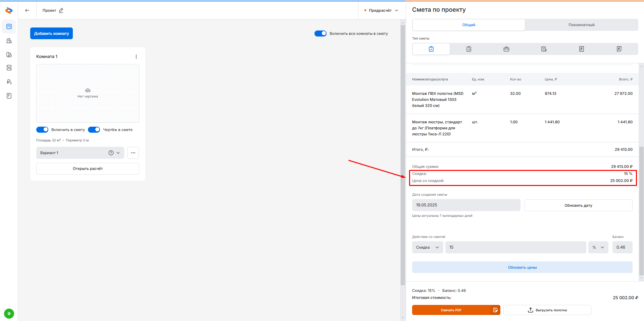Turn off the Чертёж в смете toggle

(94, 130)
